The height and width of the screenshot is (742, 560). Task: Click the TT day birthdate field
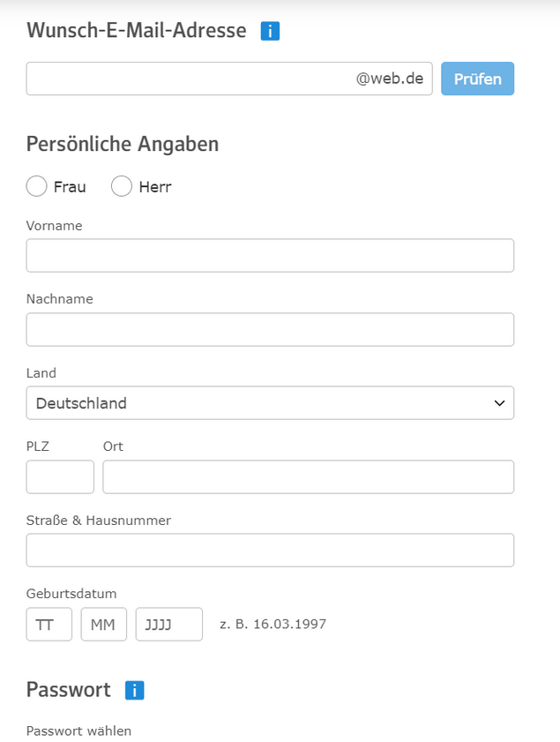(49, 624)
